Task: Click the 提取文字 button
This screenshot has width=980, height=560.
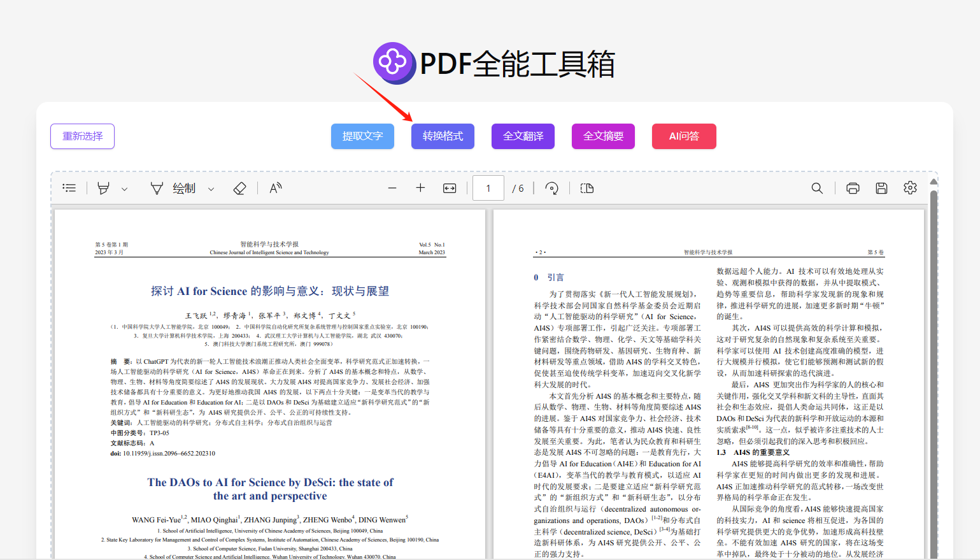Action: pyautogui.click(x=362, y=136)
